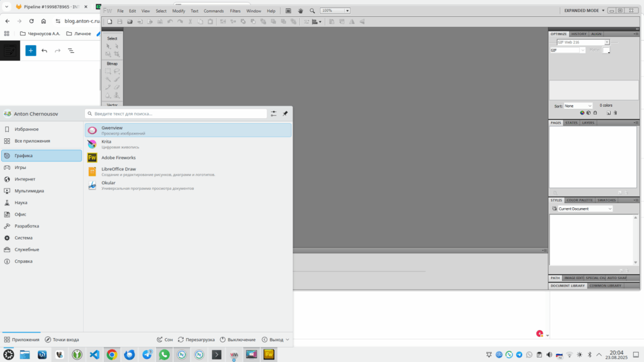Select the Zoom magnifier tool in Fireworks
Screen dimensions: 644x362
point(312,11)
